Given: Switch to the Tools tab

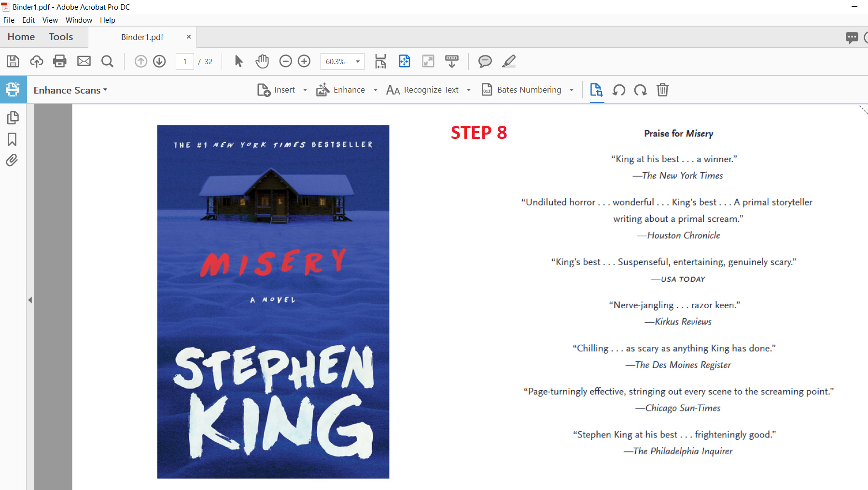Looking at the screenshot, I should coord(61,37).
